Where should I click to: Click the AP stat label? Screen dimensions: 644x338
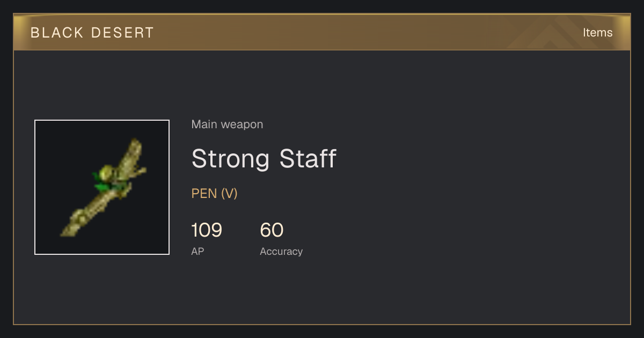[197, 251]
